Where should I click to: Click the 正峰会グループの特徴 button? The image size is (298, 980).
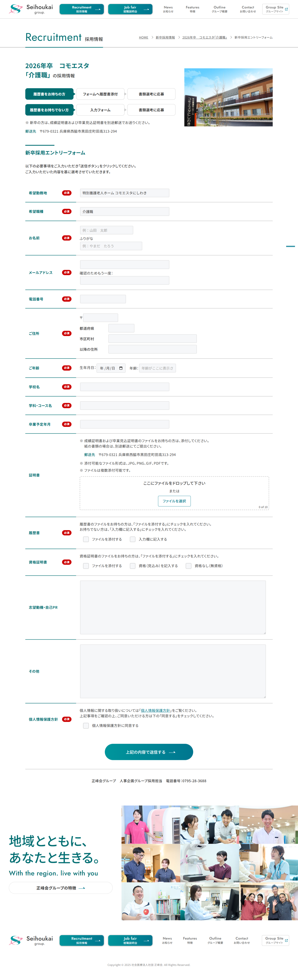tap(61, 888)
